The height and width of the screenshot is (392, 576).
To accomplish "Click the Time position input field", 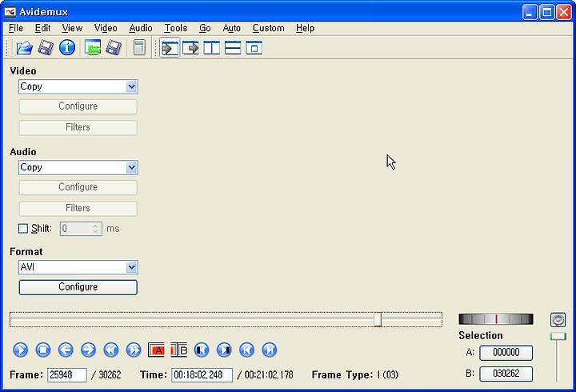I will (202, 375).
